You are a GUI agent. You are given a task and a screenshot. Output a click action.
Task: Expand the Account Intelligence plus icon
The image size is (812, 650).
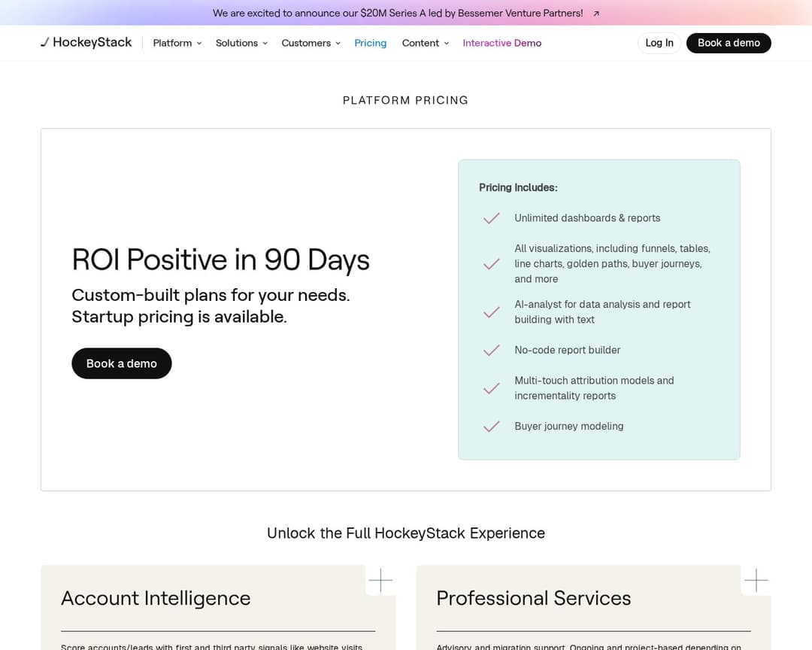pyautogui.click(x=380, y=580)
